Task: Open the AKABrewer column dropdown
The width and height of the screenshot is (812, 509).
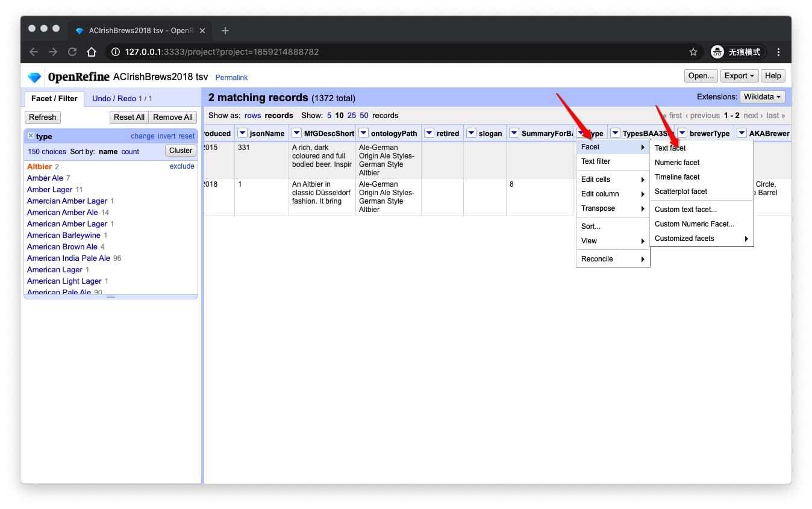Action: [742, 133]
